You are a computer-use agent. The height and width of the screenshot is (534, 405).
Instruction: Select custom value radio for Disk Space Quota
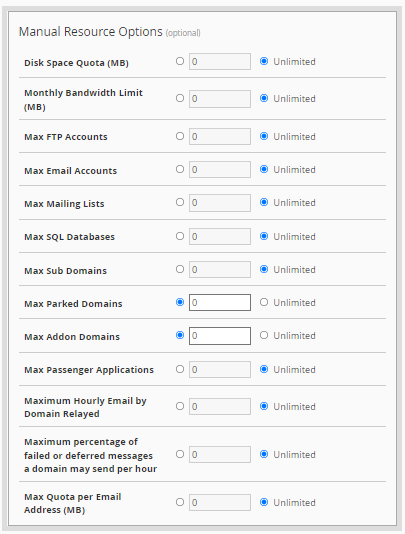[x=180, y=61]
